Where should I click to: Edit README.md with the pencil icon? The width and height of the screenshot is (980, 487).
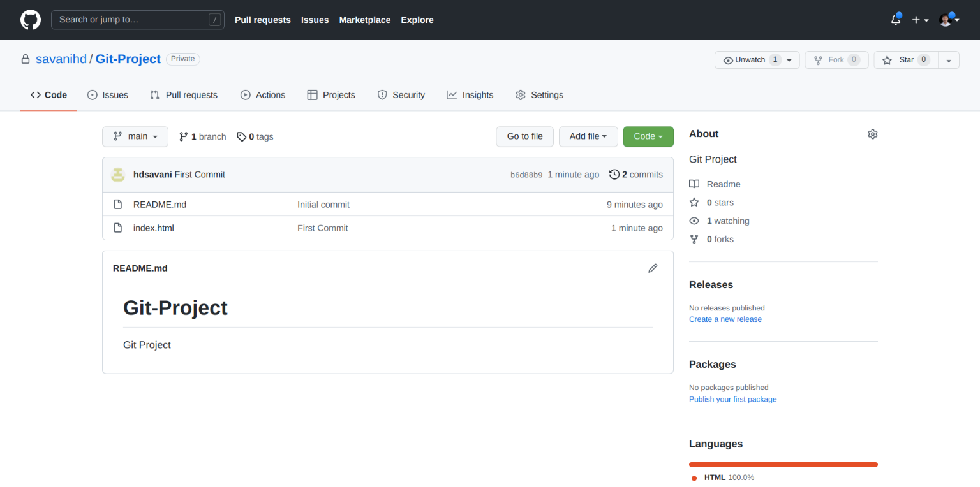coord(653,268)
